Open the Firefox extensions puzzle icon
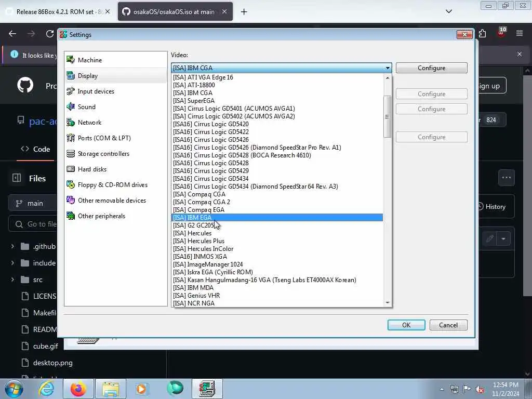This screenshot has width=532, height=399. (x=483, y=33)
